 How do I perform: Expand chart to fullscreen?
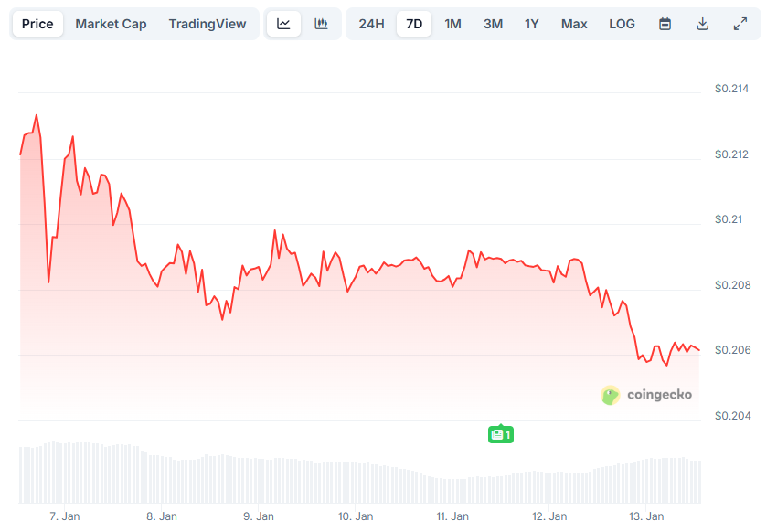740,24
